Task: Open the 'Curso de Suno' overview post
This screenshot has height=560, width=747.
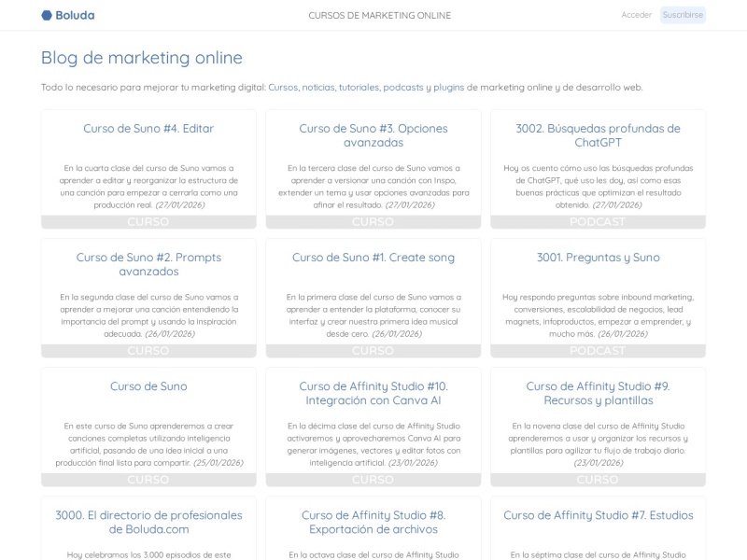Action: coord(147,386)
